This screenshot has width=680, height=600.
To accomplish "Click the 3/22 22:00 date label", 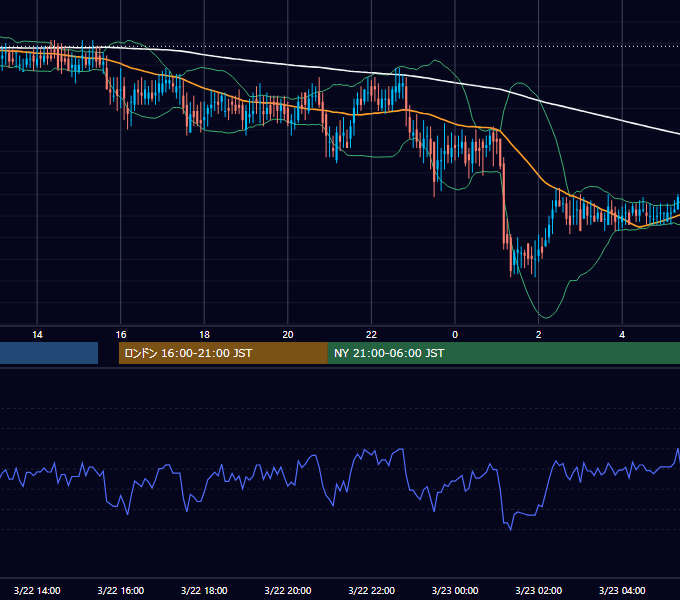I will [x=371, y=590].
